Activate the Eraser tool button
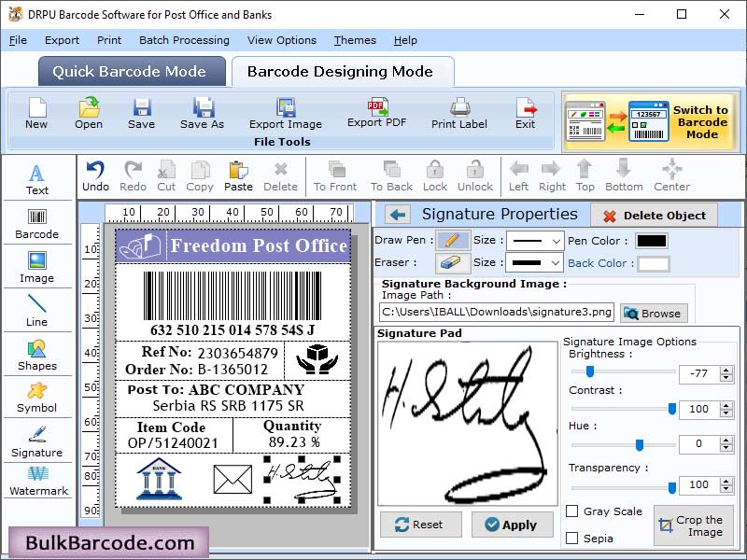The image size is (747, 560). tap(453, 262)
